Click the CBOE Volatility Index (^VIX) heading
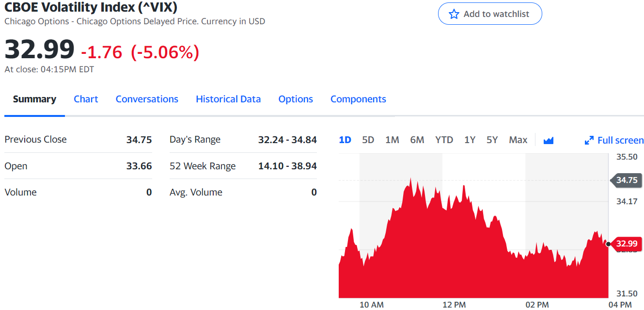The width and height of the screenshot is (644, 310). coord(91,7)
